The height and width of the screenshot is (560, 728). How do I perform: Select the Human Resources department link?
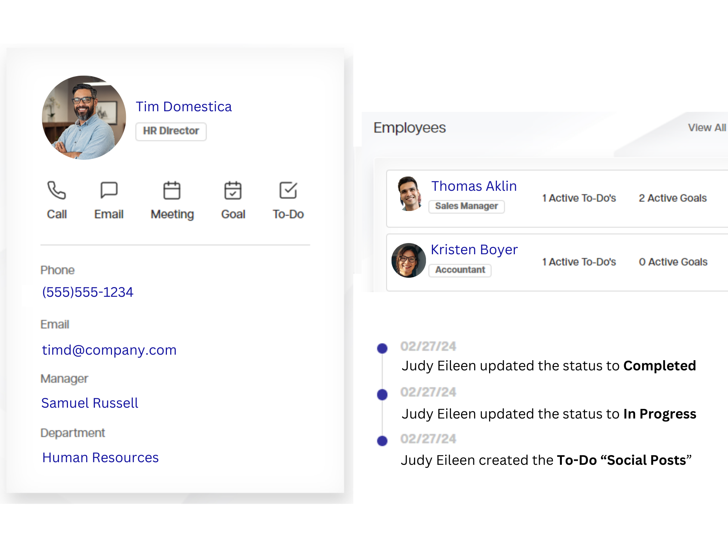[x=101, y=457]
